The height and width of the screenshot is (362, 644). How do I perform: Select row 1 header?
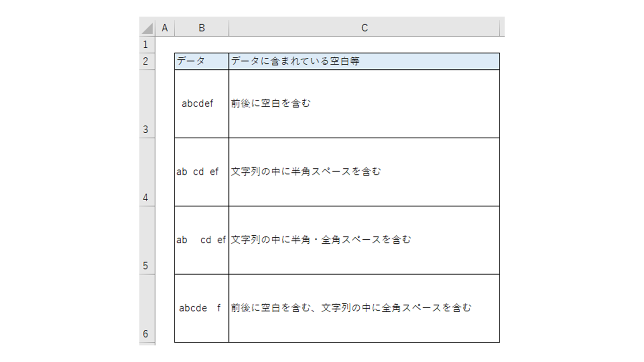[147, 45]
